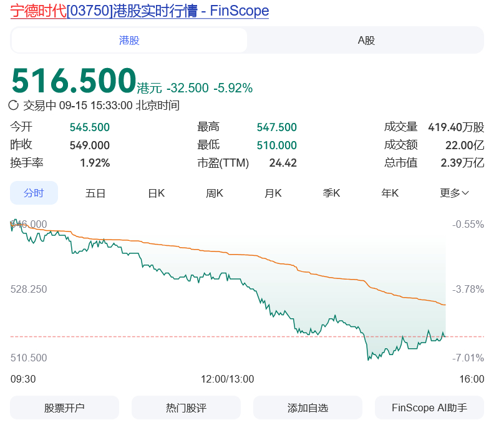This screenshot has height=425, width=504.
Task: Switch to the 港股 tab
Action: (x=129, y=40)
